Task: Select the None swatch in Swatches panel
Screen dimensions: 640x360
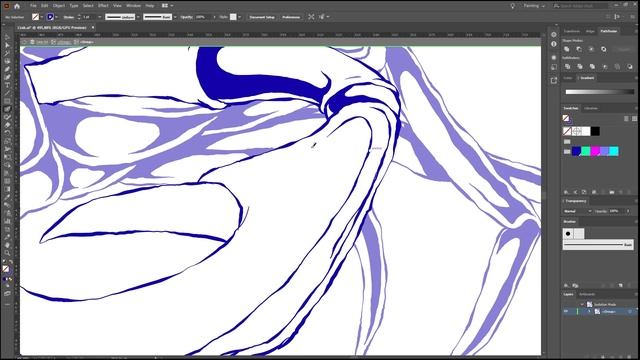Action: coord(567,131)
